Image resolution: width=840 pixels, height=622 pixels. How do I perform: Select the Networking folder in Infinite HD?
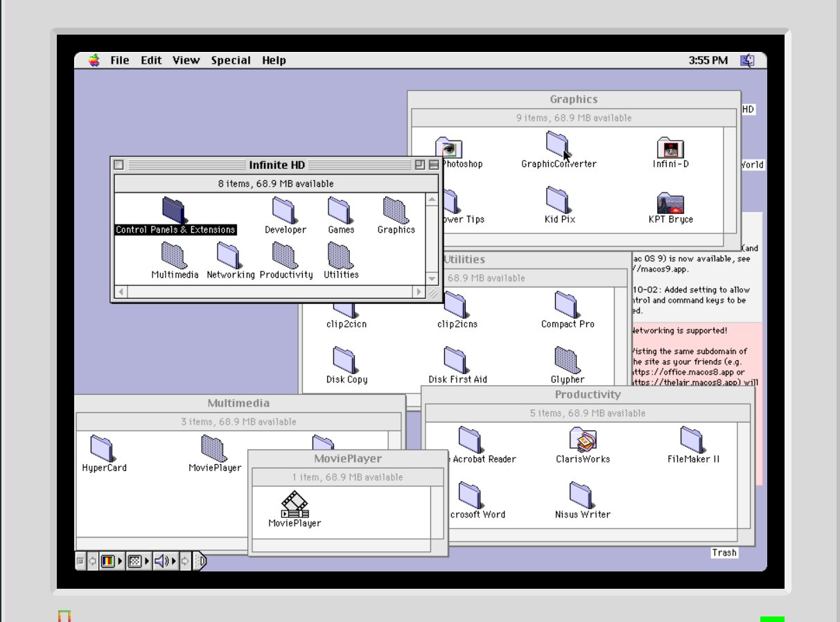[229, 255]
